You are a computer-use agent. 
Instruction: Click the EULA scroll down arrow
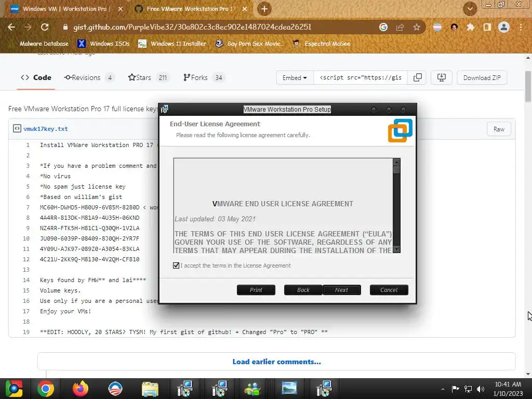coord(396,249)
